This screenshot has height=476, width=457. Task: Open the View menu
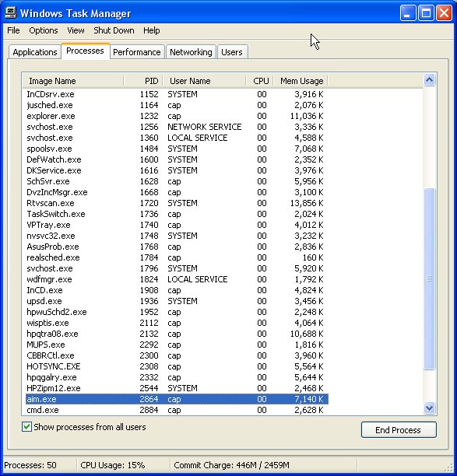pos(76,30)
